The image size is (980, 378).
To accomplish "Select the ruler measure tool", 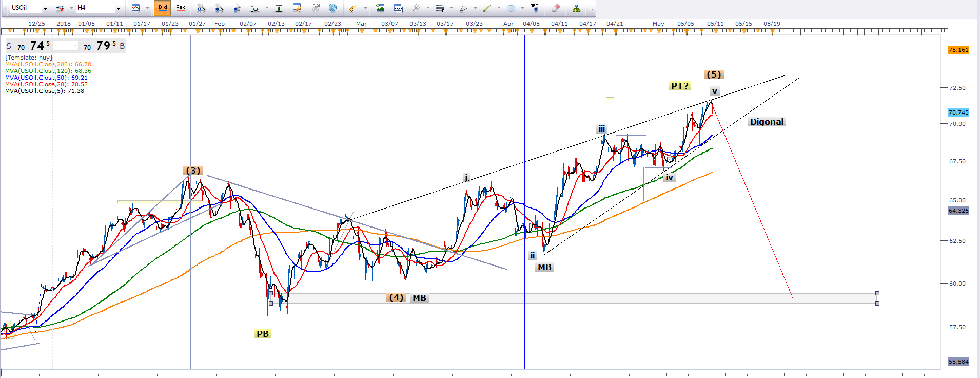I will [x=354, y=8].
